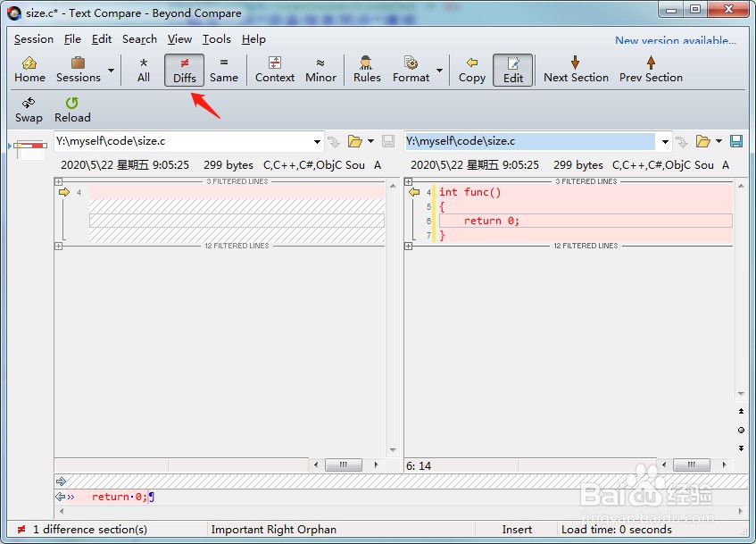The image size is (756, 544).
Task: Click the right pane recent-file arrow icon
Action: tap(681, 141)
